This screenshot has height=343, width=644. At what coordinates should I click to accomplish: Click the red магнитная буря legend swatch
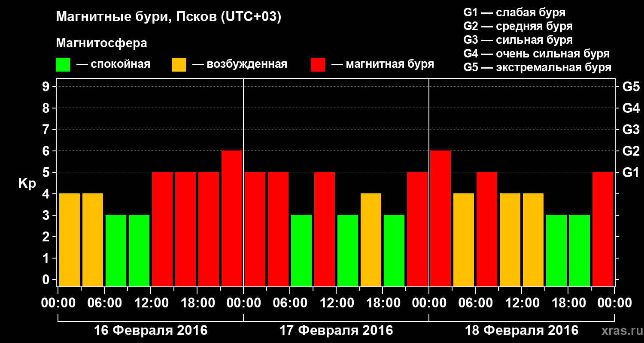(x=318, y=65)
